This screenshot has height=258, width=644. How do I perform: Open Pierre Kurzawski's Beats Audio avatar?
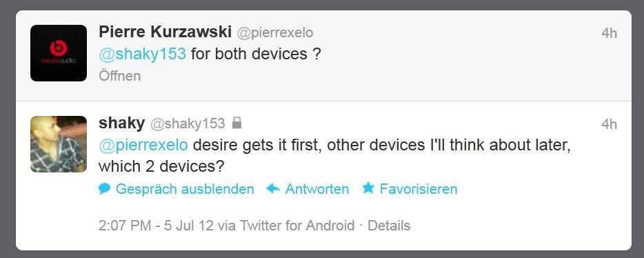59,53
